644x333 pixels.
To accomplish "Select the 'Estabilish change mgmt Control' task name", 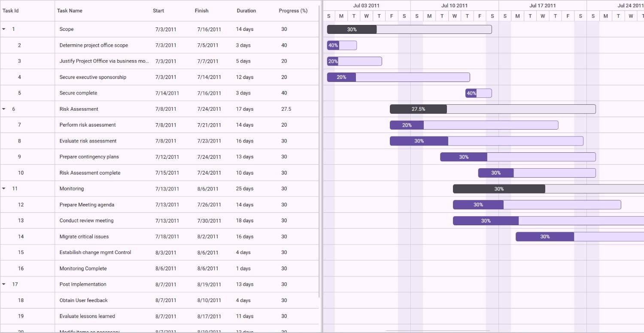I will point(95,252).
